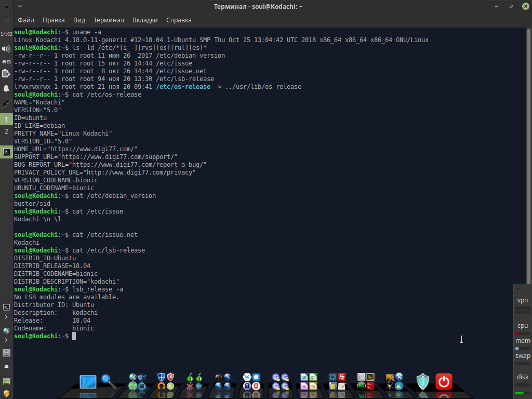
Task: Expand the arrow below the terminal launcher
Action: click(6, 317)
